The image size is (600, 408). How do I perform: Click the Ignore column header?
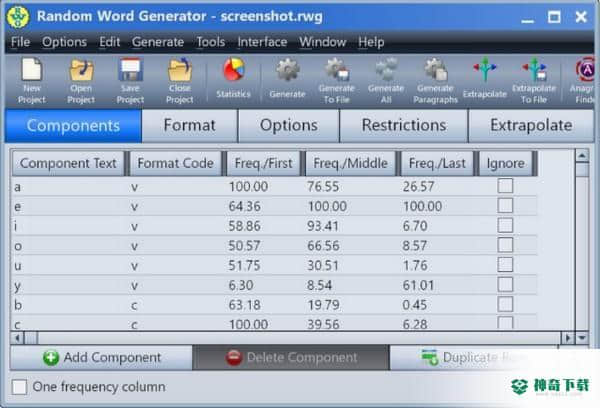tap(505, 163)
